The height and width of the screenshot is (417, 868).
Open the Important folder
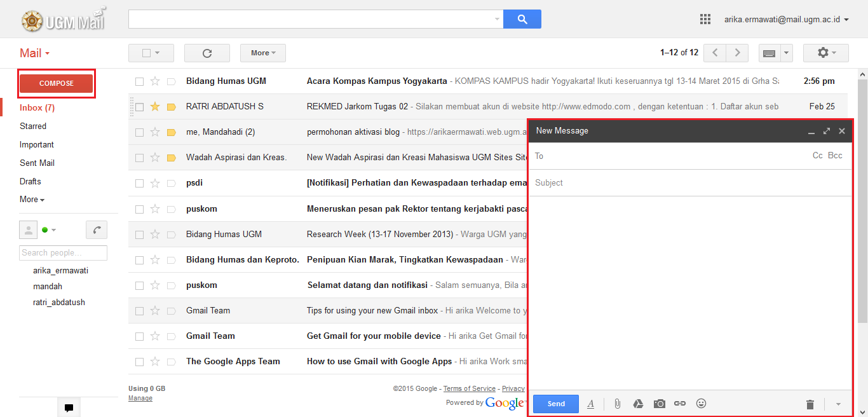click(37, 145)
